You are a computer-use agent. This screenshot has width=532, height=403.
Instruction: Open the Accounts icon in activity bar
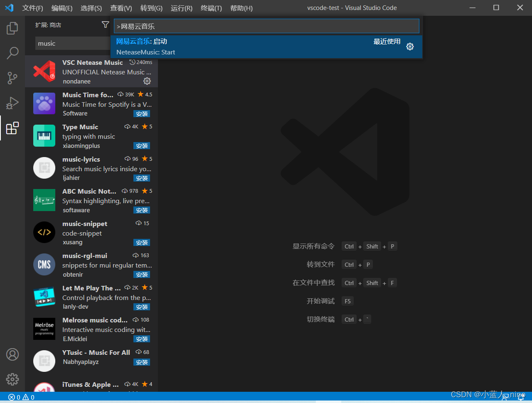(12, 354)
